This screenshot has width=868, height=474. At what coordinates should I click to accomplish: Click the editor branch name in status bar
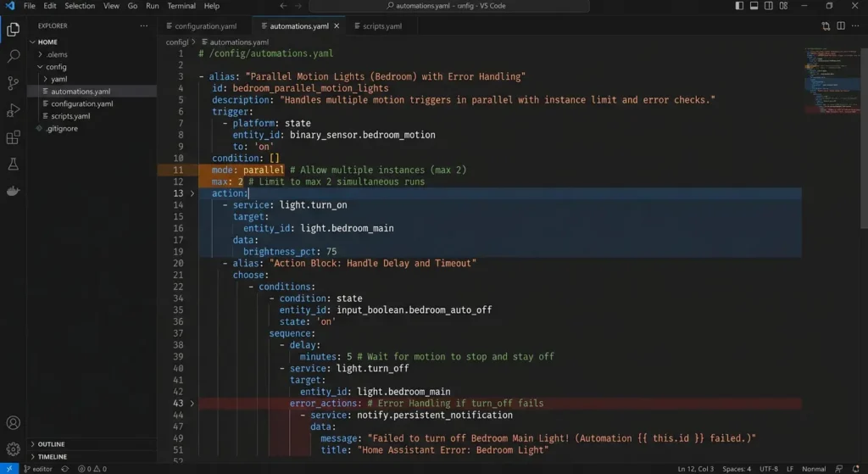point(37,468)
